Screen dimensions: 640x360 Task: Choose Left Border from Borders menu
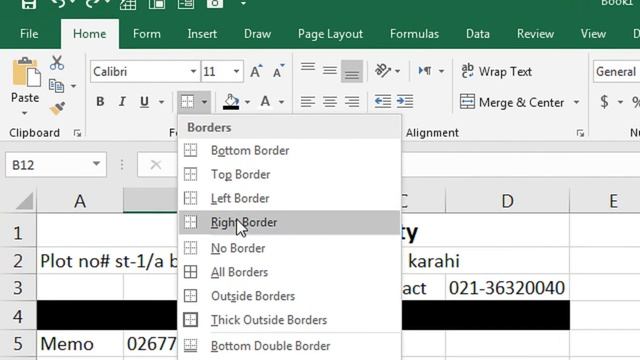tap(289, 199)
